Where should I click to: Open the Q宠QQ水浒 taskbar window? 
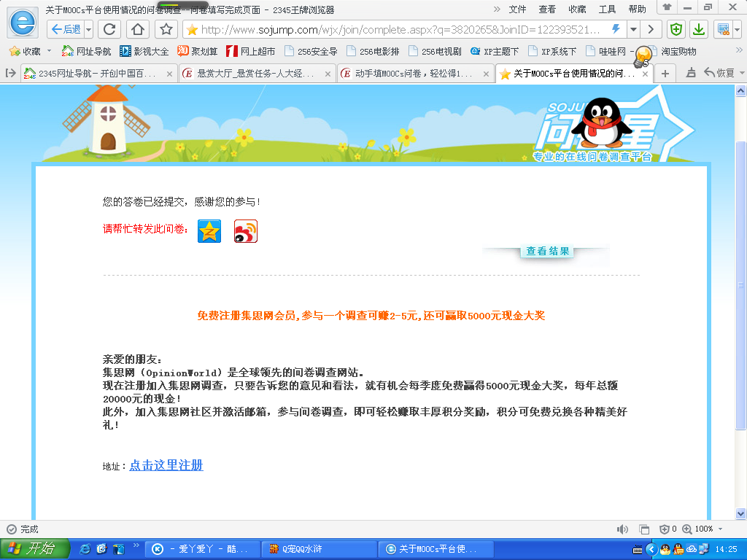(x=320, y=549)
